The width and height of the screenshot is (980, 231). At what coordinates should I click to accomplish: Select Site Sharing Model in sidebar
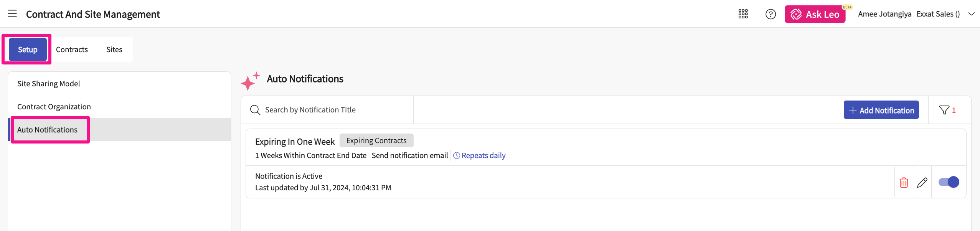point(49,84)
